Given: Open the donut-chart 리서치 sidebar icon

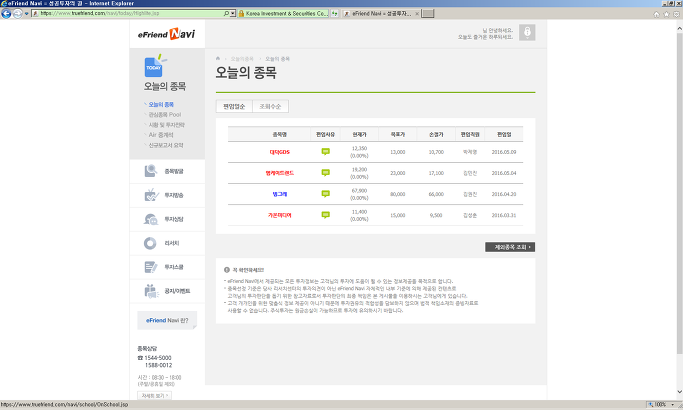Looking at the screenshot, I should (x=150, y=243).
